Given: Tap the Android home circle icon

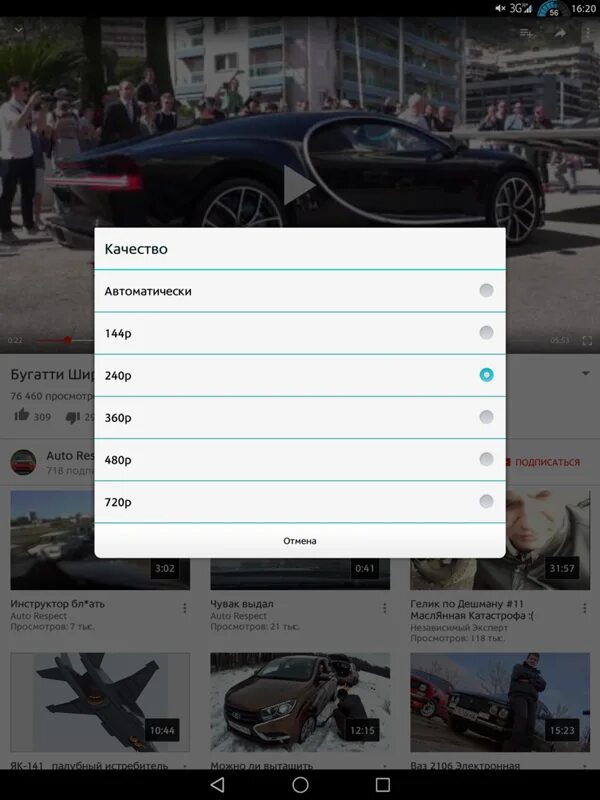Looking at the screenshot, I should pyautogui.click(x=300, y=785).
